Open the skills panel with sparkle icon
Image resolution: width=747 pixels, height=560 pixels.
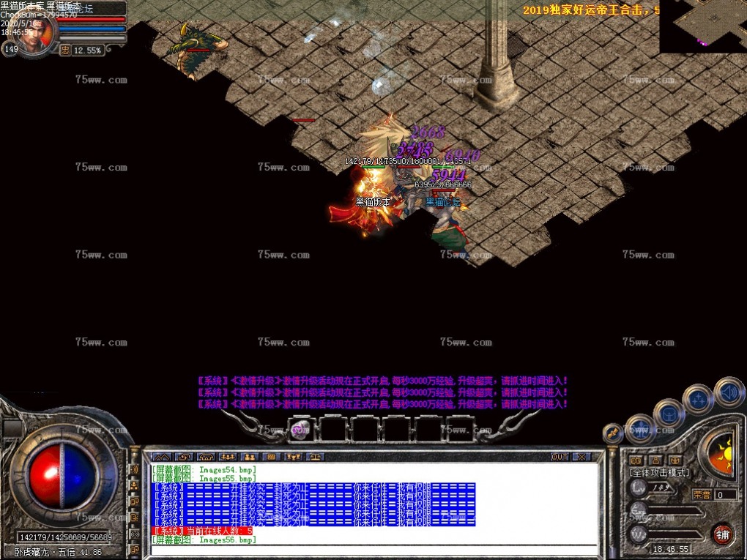coord(698,400)
